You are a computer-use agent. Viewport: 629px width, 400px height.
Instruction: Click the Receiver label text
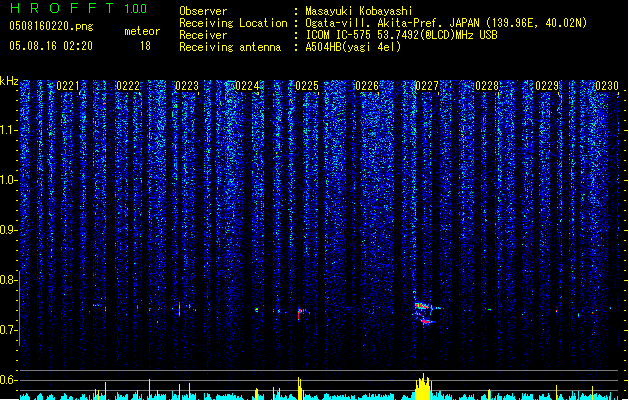click(x=203, y=35)
